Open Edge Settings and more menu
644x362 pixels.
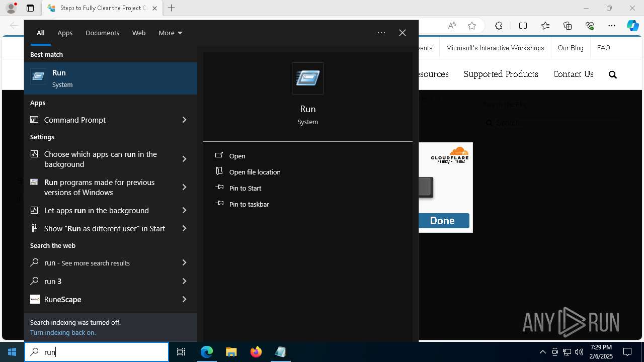612,26
